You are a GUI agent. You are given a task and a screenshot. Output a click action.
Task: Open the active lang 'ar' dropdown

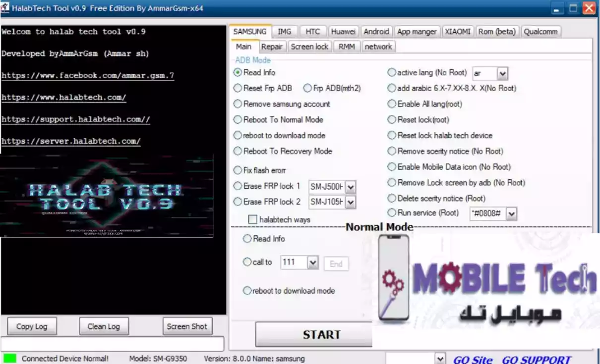coord(502,74)
